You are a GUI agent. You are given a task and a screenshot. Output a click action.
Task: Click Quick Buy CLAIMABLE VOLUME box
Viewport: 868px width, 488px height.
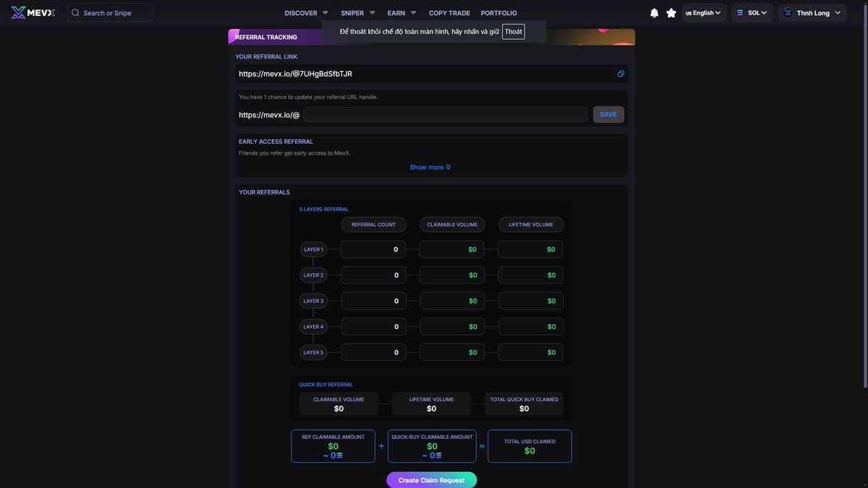click(339, 404)
